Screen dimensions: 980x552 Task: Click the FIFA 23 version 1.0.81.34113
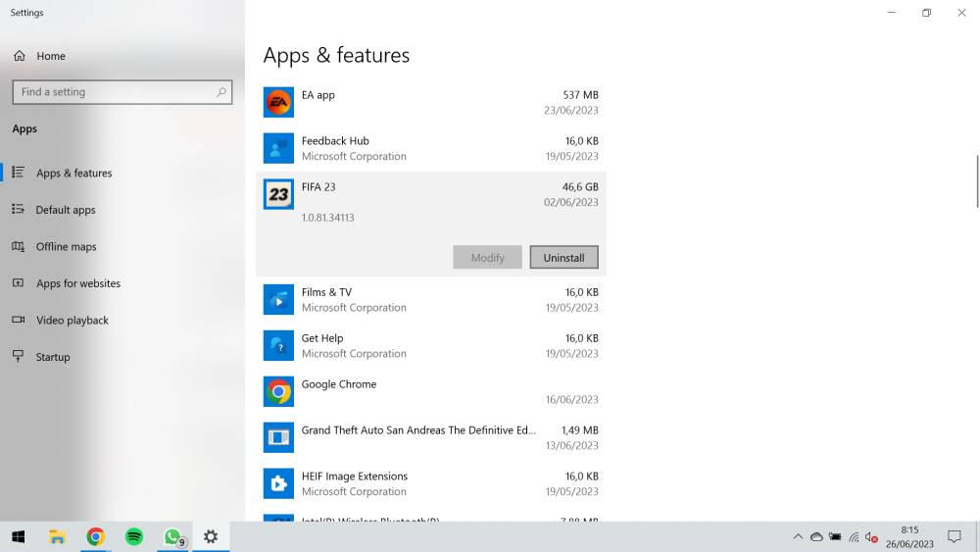[327, 218]
